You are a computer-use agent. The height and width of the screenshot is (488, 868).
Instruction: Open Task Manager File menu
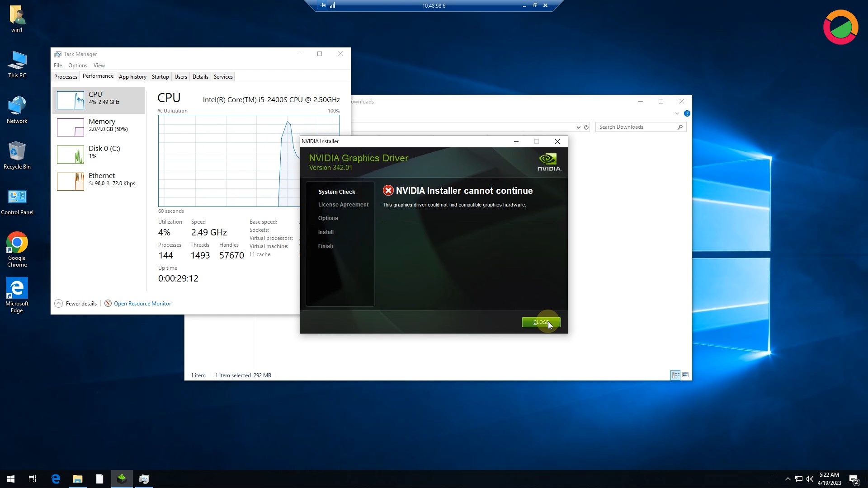tap(58, 65)
